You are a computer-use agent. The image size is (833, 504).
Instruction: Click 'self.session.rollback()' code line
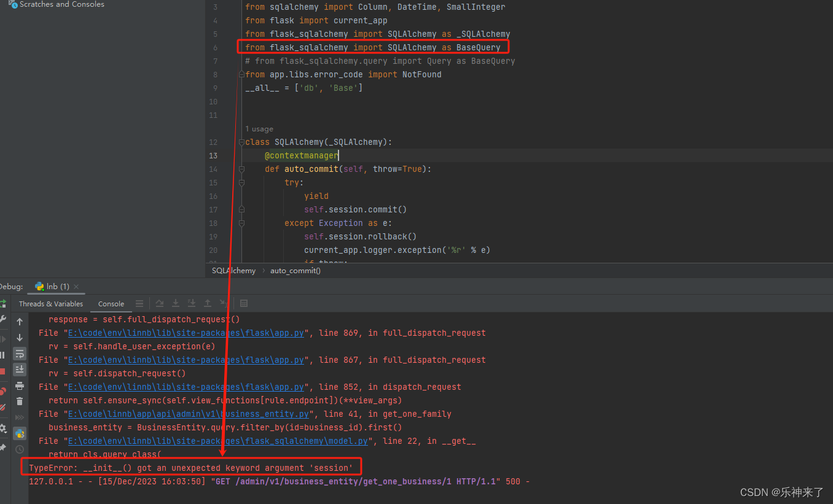point(361,236)
